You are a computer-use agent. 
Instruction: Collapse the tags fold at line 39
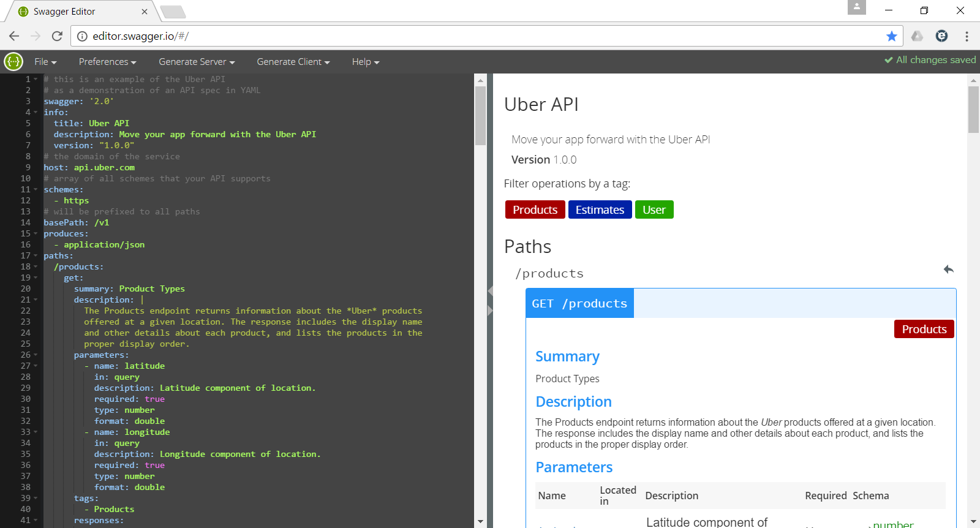(36, 498)
